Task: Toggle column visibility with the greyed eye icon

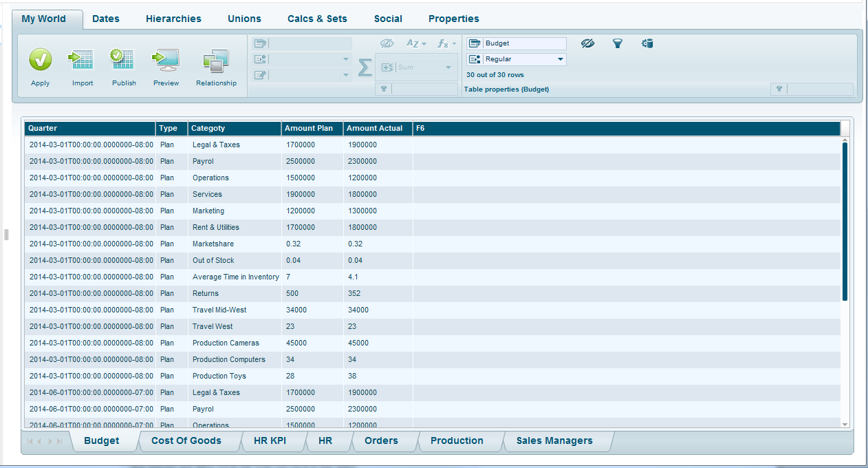Action: 387,43
